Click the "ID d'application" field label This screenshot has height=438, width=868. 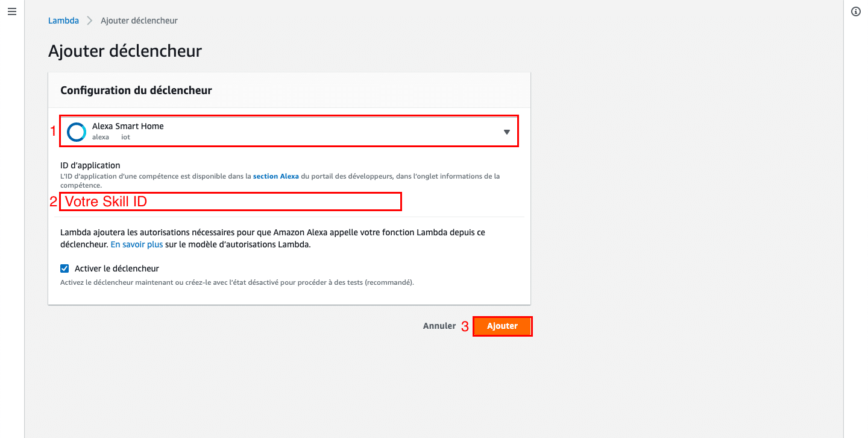(90, 165)
